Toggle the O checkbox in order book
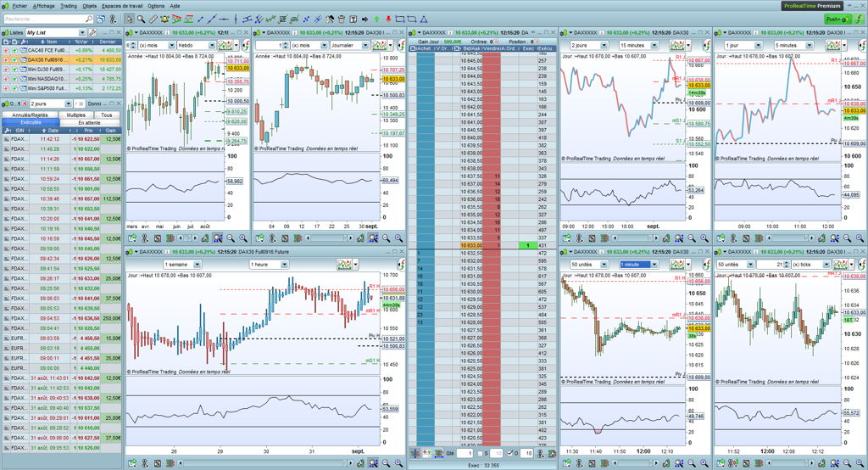This screenshot has width=868, height=470. 510,453
